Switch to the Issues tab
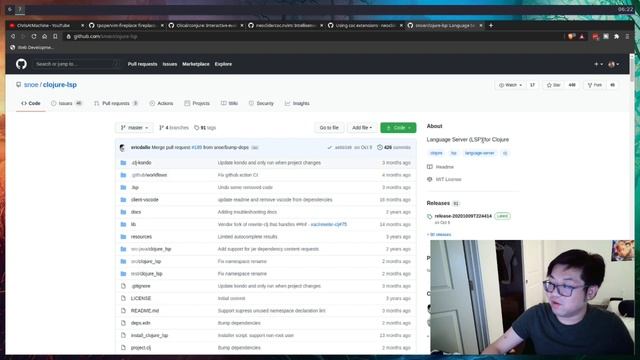 [67, 103]
